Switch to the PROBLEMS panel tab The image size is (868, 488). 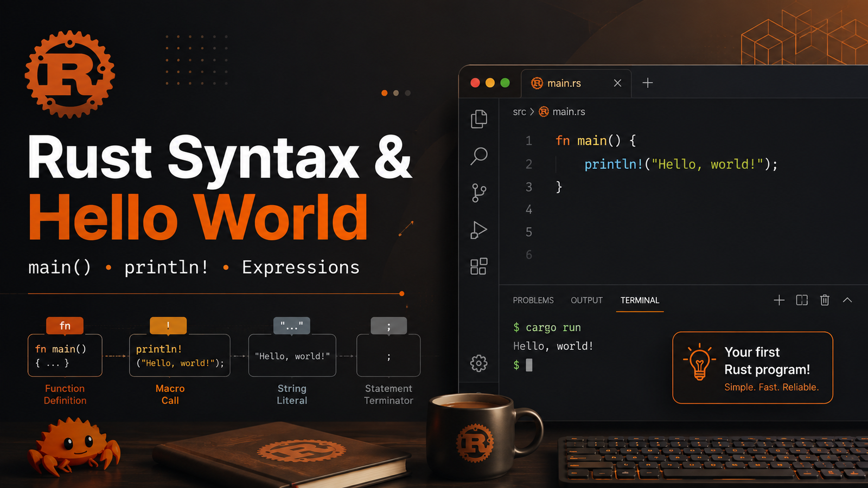point(533,300)
